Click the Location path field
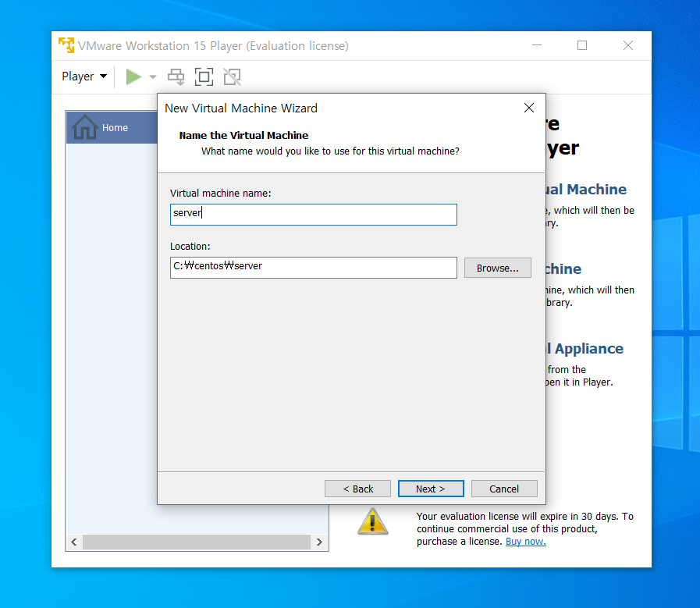This screenshot has width=700, height=608. pos(314,268)
